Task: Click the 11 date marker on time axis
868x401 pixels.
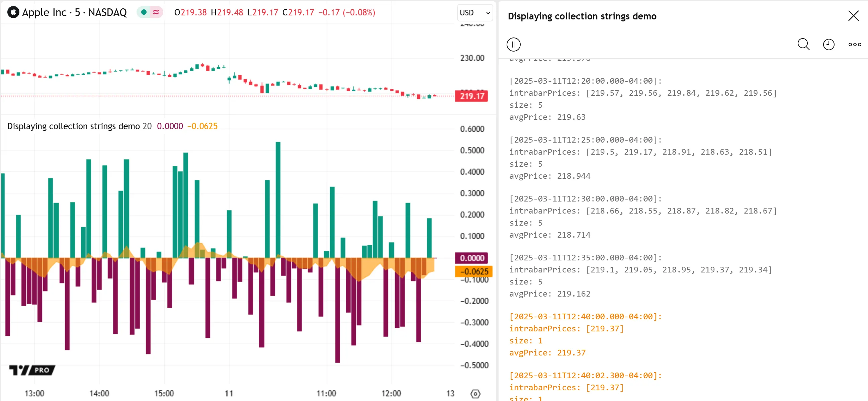Action: click(229, 394)
